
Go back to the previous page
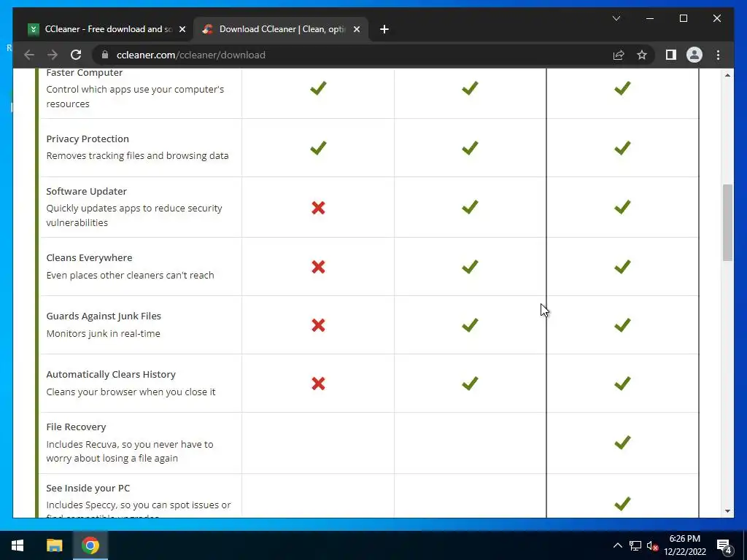pos(29,55)
